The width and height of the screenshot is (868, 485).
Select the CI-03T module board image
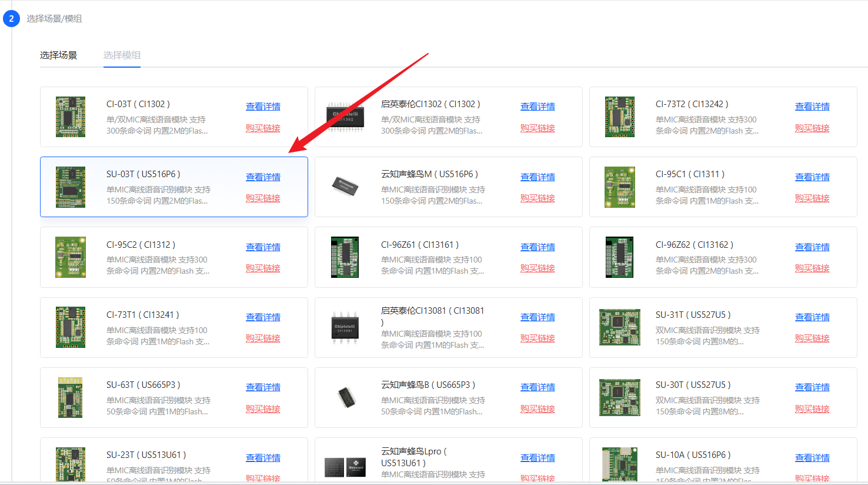tap(71, 117)
